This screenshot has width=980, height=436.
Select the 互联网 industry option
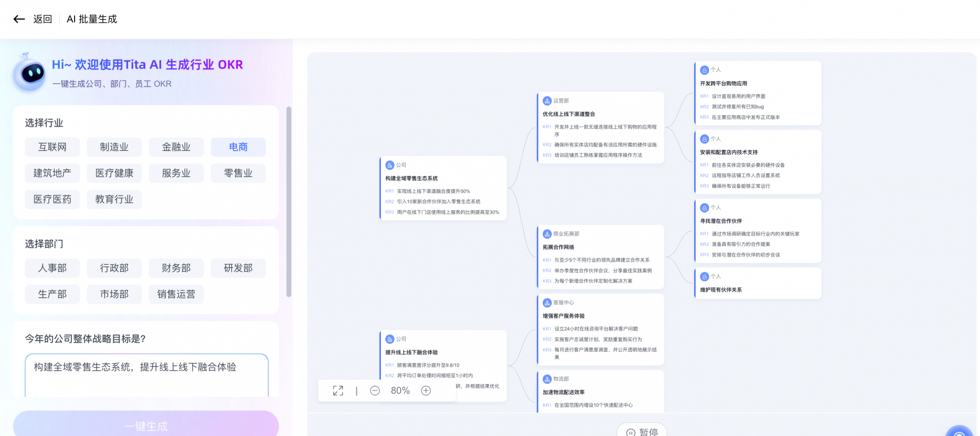(53, 147)
